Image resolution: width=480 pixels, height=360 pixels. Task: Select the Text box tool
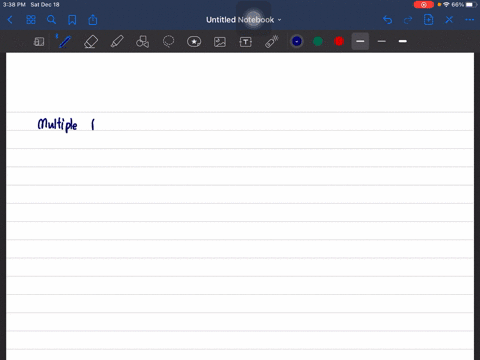point(246,42)
